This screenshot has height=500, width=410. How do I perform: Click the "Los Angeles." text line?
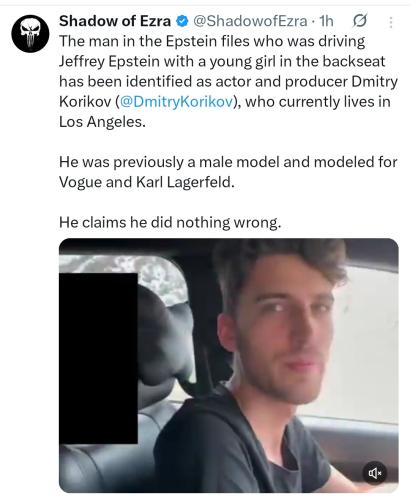[x=102, y=122]
